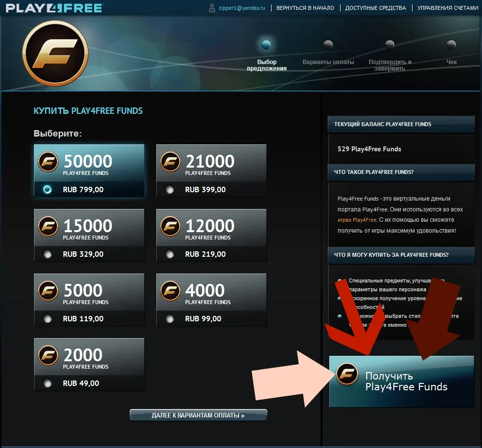The image size is (482, 448).
Task: Click the coin icon on 2000 funds package
Action: pyautogui.click(x=48, y=355)
